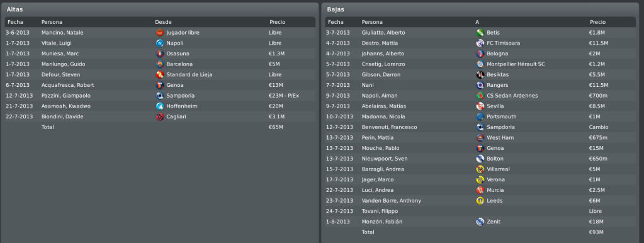Open player Pazzini, Giampaolo
The height and width of the screenshot is (243, 644).
pos(65,96)
